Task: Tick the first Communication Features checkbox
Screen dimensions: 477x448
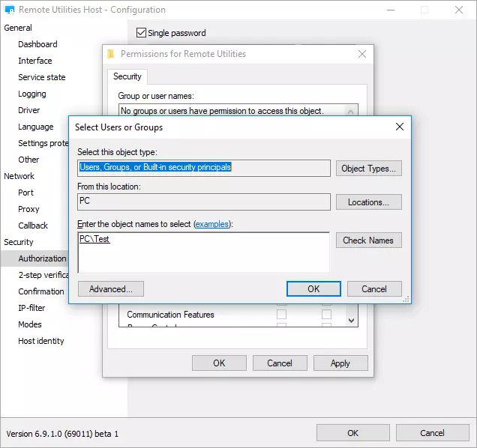Action: click(281, 315)
